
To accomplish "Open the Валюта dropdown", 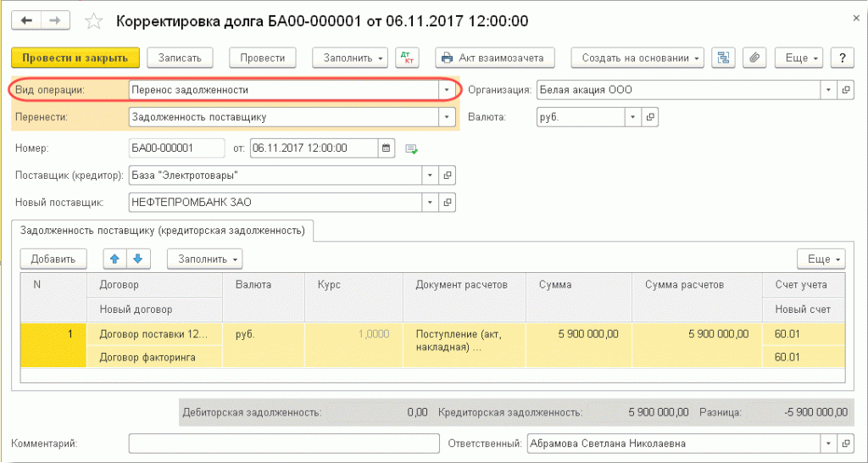I will 632,117.
